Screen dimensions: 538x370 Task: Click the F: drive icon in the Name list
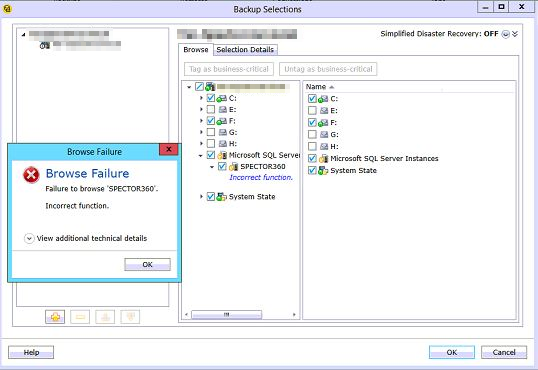(x=323, y=123)
